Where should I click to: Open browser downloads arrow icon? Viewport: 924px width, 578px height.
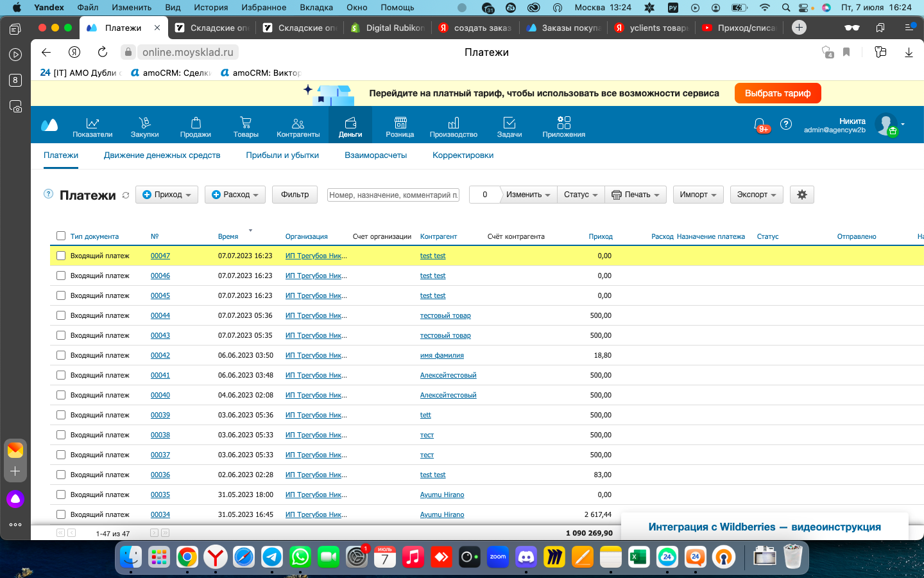tap(909, 52)
